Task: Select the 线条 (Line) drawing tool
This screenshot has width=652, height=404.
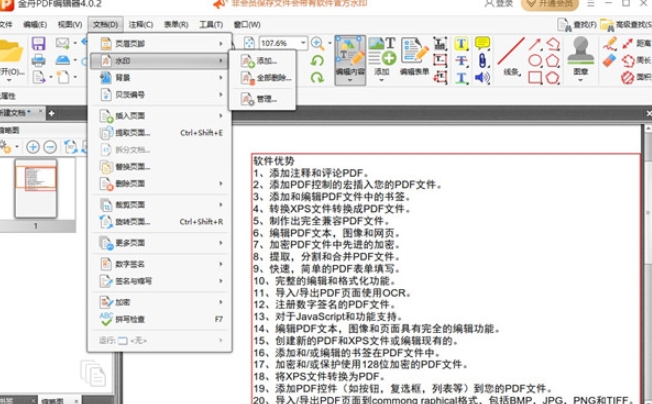Action: pos(511,58)
